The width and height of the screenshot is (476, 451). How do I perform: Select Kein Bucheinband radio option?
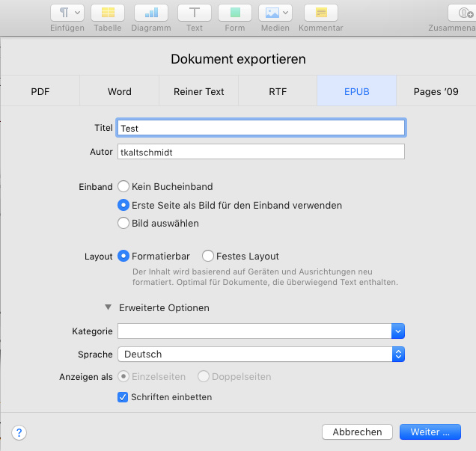[123, 186]
